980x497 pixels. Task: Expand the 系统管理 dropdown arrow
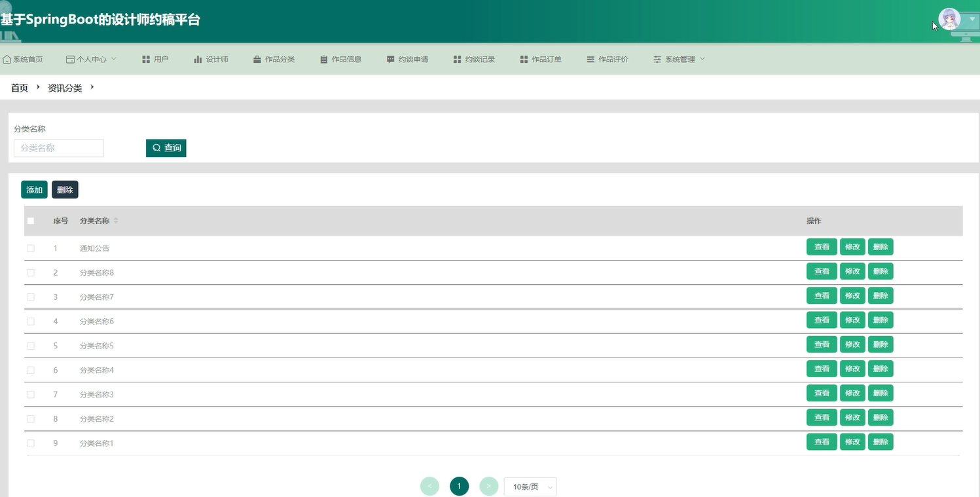pos(702,59)
